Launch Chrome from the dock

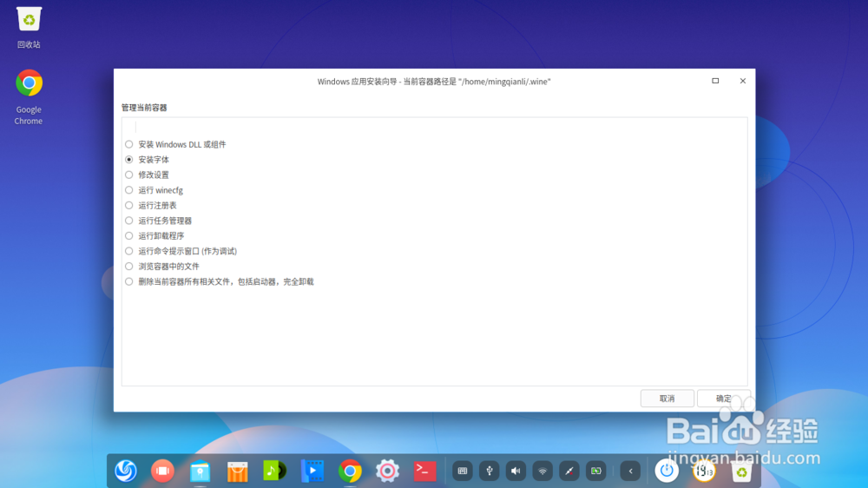pyautogui.click(x=350, y=472)
